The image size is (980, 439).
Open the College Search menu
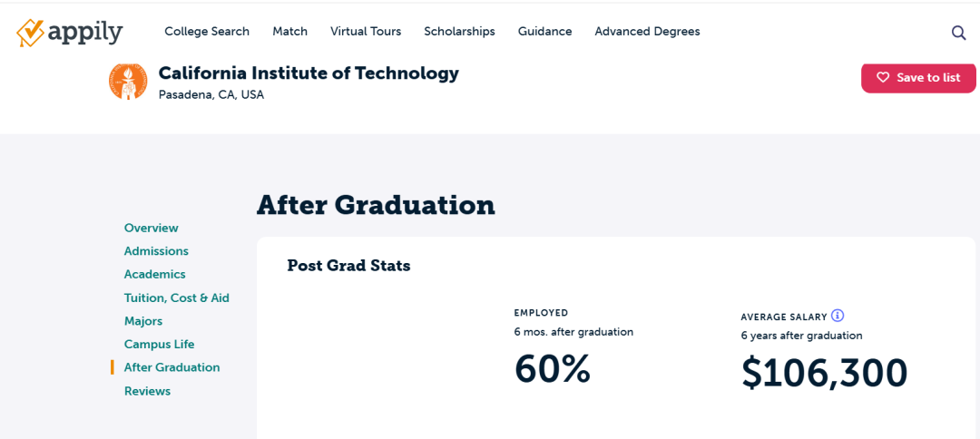tap(207, 31)
